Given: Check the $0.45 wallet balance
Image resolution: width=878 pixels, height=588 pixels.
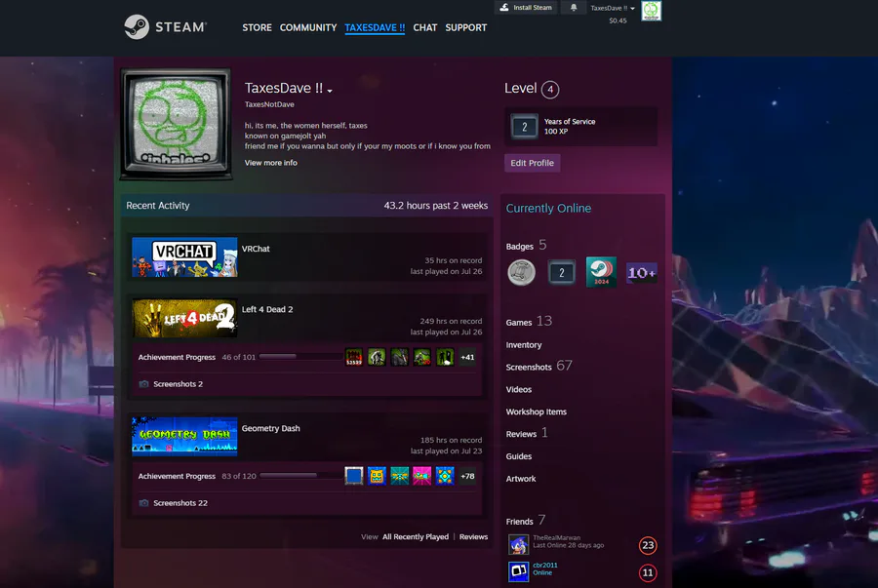Looking at the screenshot, I should [x=618, y=20].
